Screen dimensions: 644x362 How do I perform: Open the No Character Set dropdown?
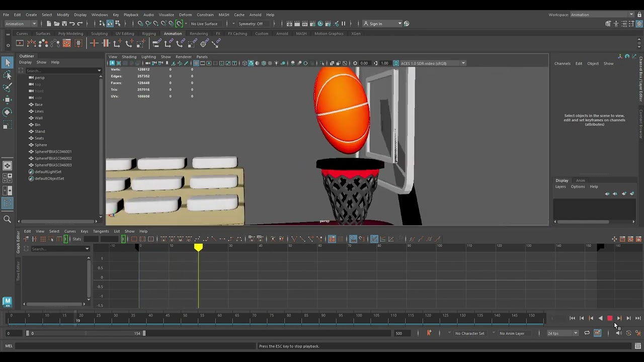point(469,333)
